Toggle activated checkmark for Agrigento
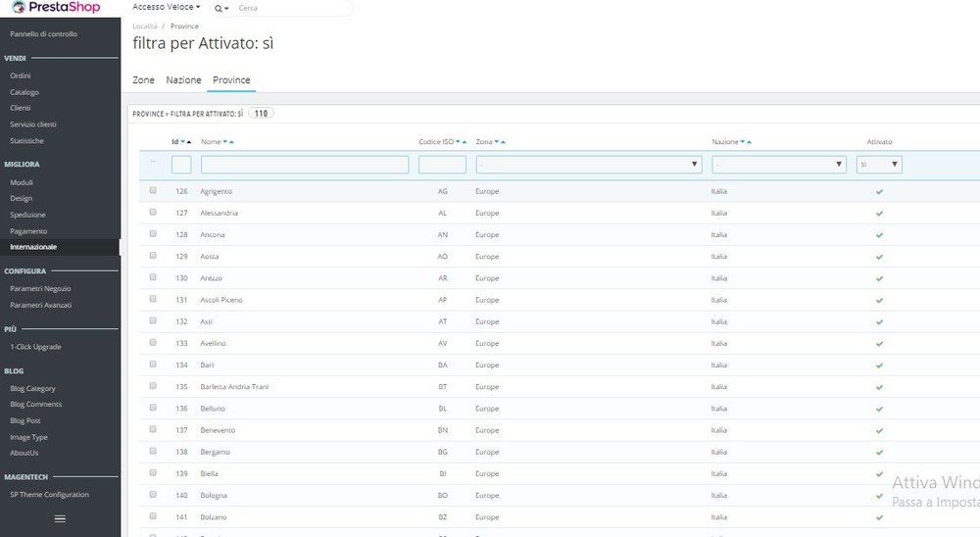980x537 pixels. [879, 192]
